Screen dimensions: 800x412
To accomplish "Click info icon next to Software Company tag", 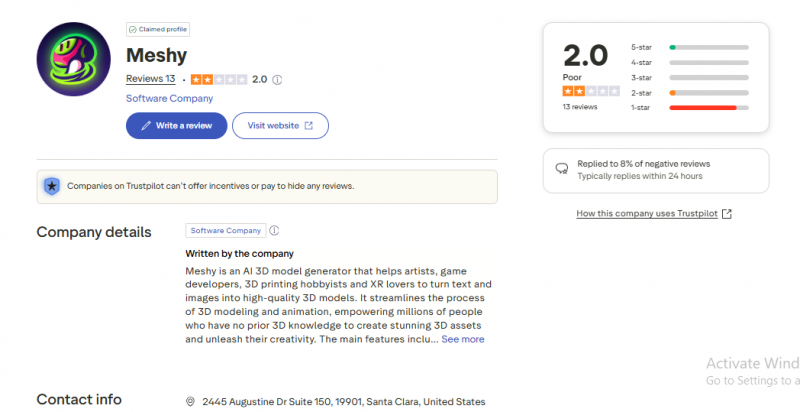I will pos(274,230).
